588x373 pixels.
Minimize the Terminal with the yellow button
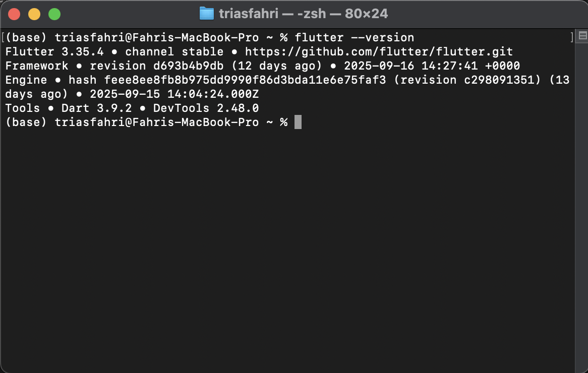point(34,14)
